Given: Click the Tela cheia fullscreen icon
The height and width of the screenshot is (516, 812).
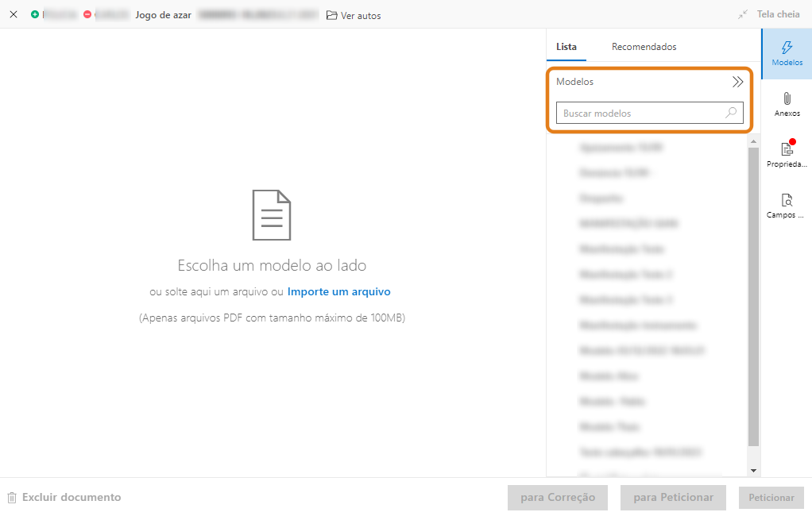Looking at the screenshot, I should tap(743, 14).
